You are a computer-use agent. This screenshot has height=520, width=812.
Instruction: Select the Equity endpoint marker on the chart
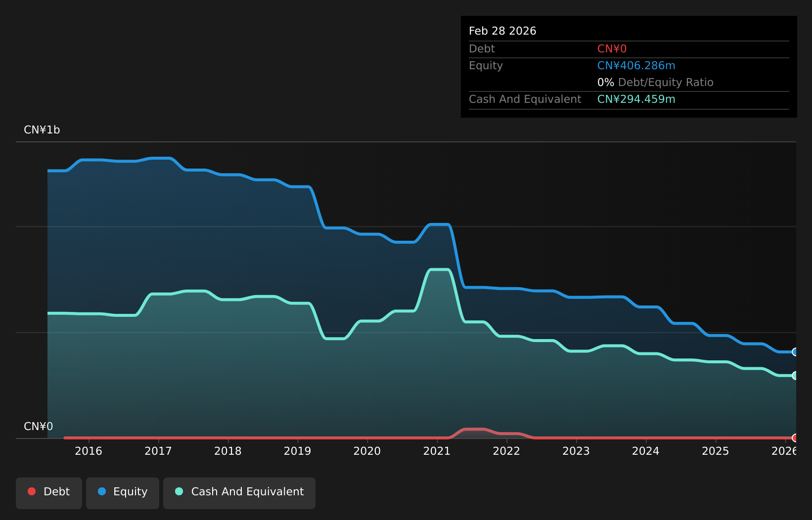795,352
